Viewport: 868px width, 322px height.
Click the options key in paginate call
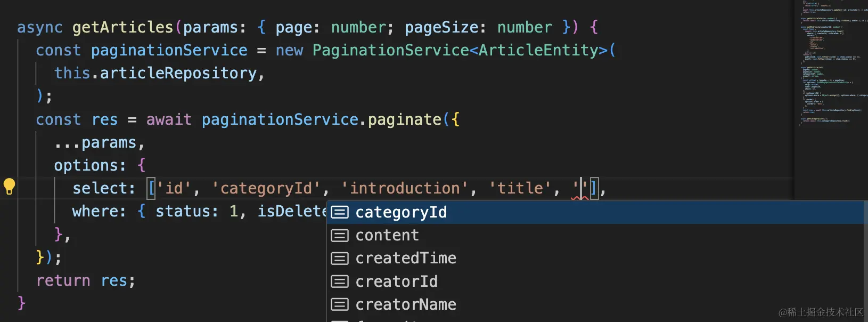pos(85,166)
